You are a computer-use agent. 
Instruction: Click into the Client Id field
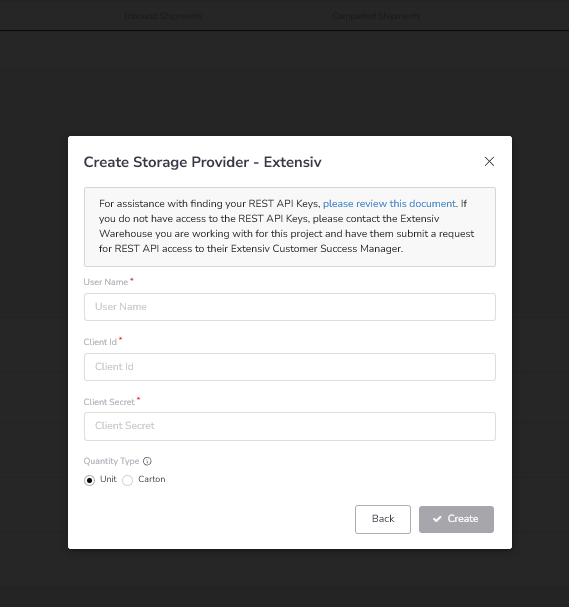tap(290, 367)
